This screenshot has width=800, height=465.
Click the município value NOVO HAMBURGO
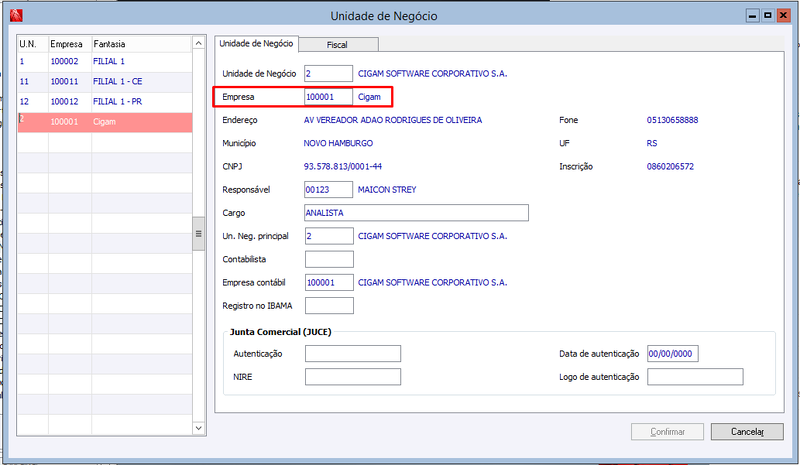click(338, 143)
